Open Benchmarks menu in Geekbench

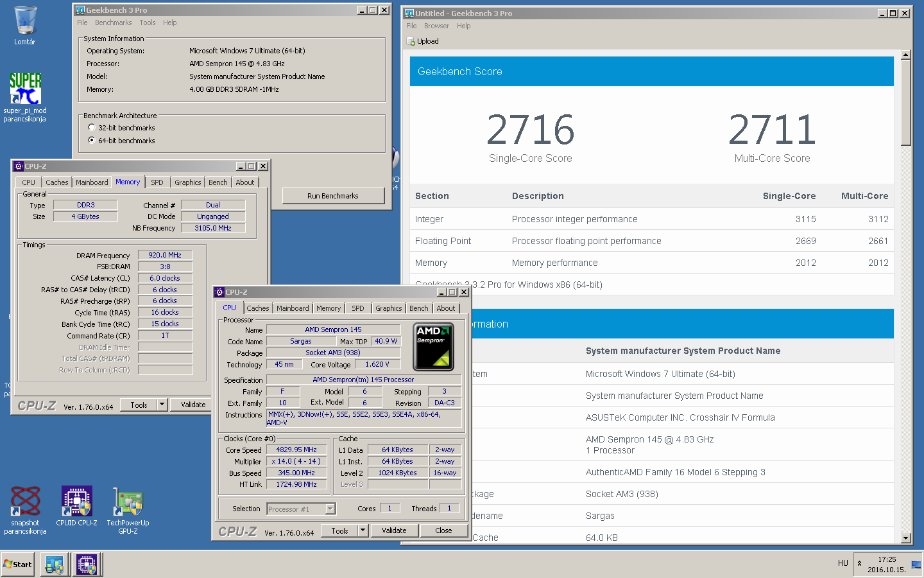coord(113,22)
